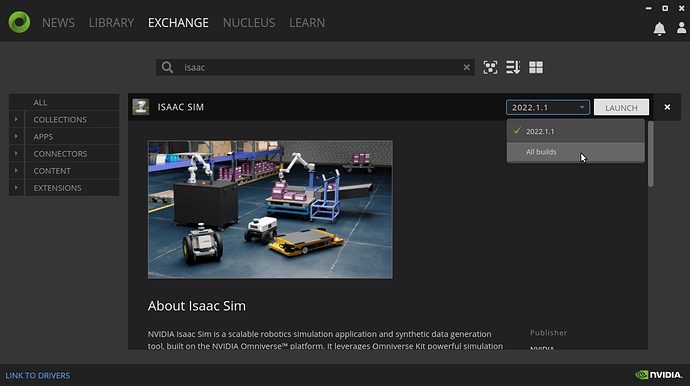The image size is (690, 386).
Task: Click the Isaac Sim app icon
Action: pyautogui.click(x=141, y=107)
